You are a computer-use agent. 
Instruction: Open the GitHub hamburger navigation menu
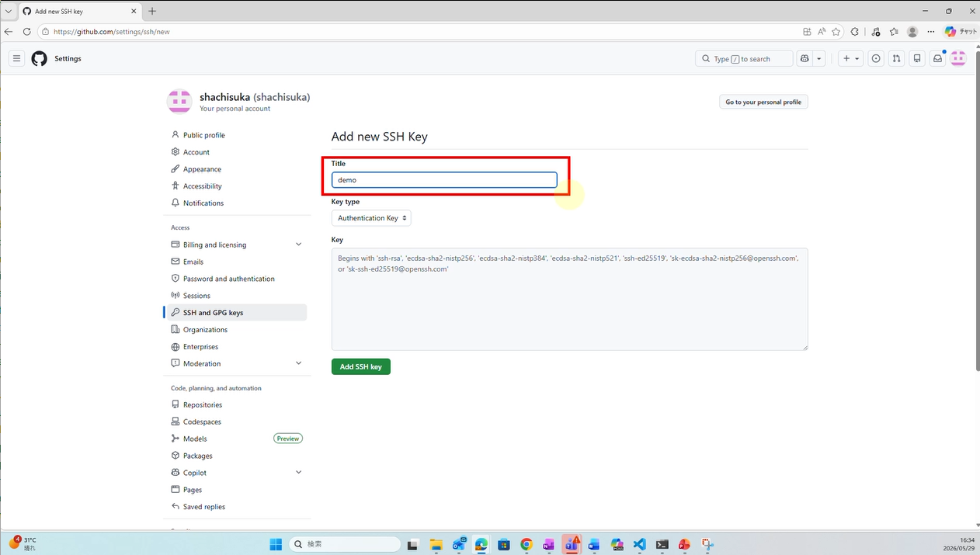pyautogui.click(x=16, y=58)
